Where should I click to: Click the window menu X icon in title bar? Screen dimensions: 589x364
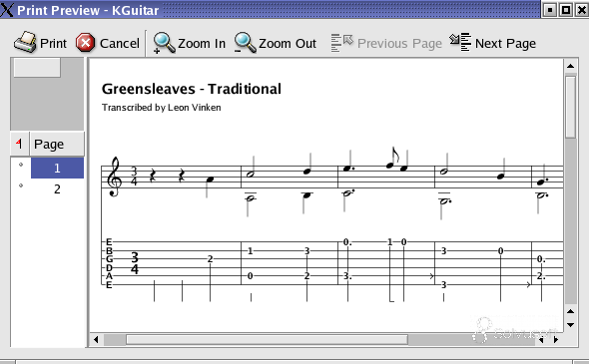[x=7, y=9]
